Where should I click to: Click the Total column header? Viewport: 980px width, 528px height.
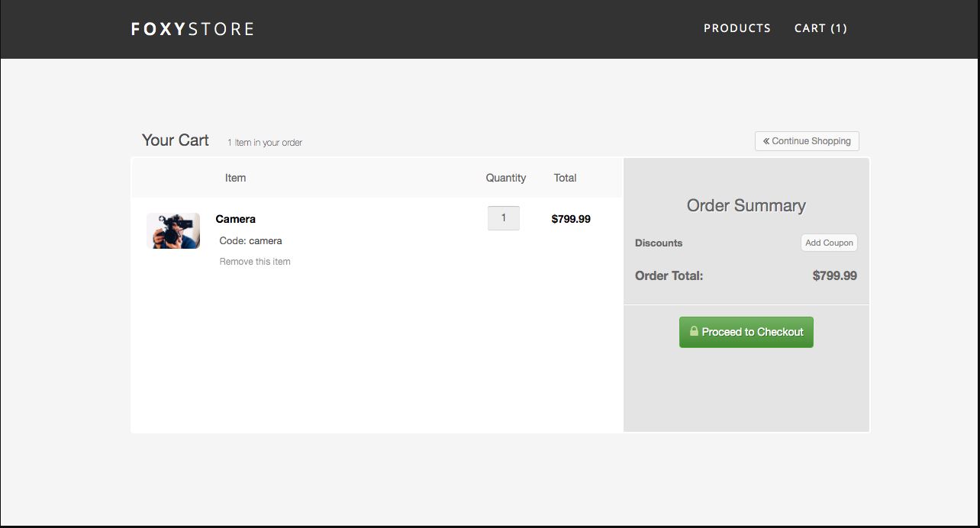pyautogui.click(x=565, y=178)
